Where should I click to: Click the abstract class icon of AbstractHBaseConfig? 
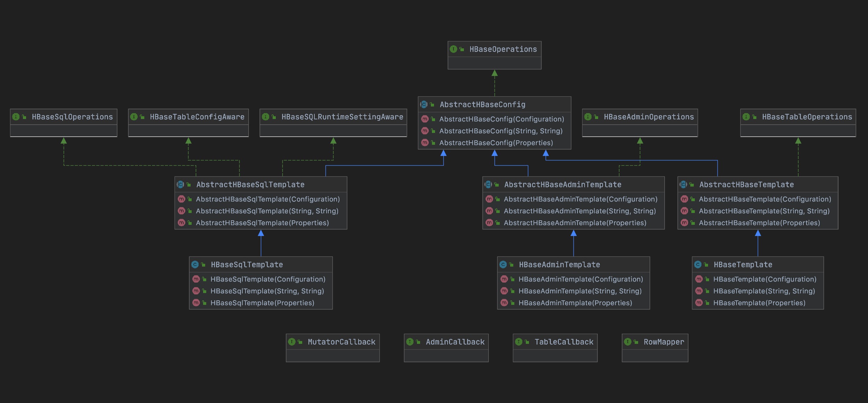(x=424, y=104)
